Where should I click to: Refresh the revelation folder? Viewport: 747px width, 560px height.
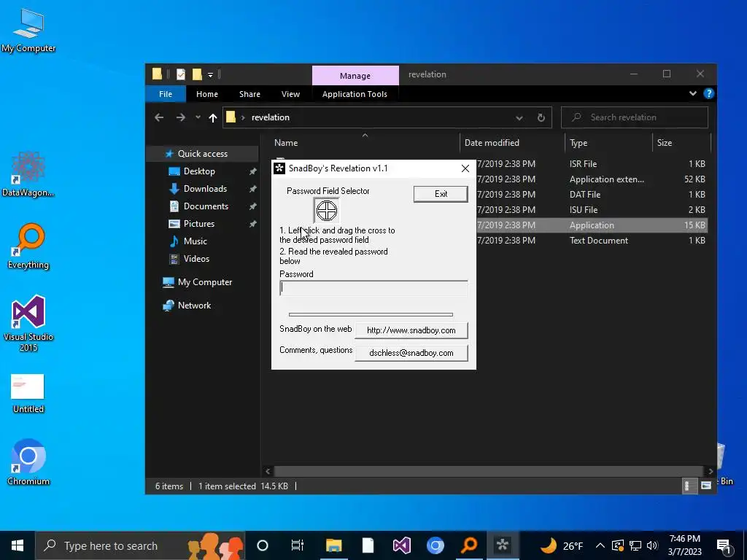(x=541, y=117)
